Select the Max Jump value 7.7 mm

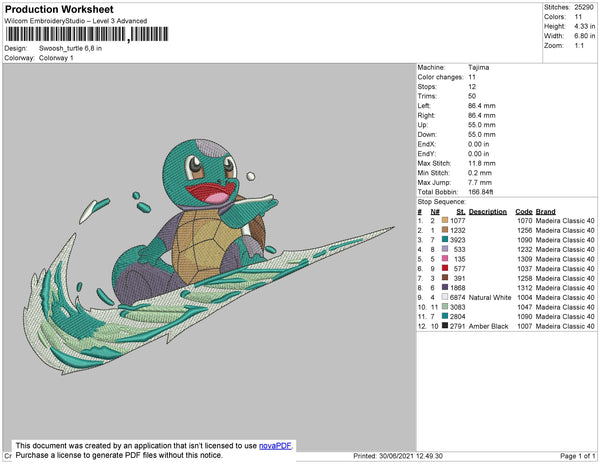[480, 182]
